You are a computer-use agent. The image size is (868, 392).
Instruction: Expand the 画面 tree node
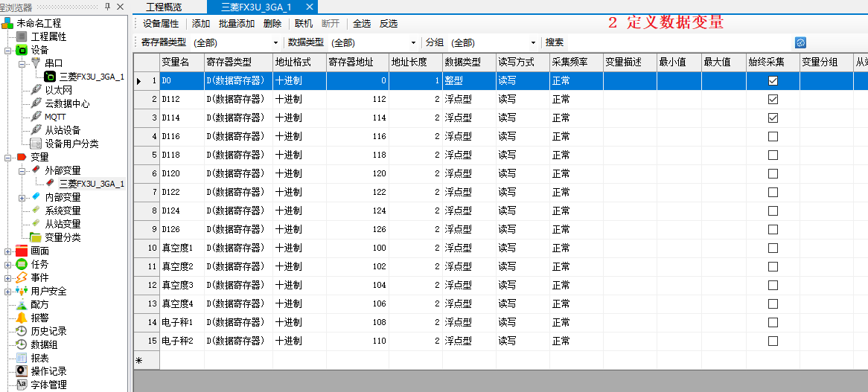coord(8,251)
